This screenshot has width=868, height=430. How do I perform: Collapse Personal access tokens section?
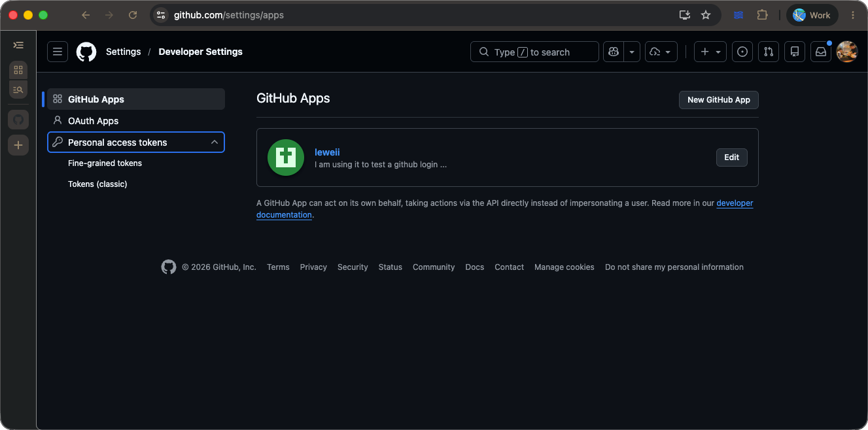[x=136, y=142]
